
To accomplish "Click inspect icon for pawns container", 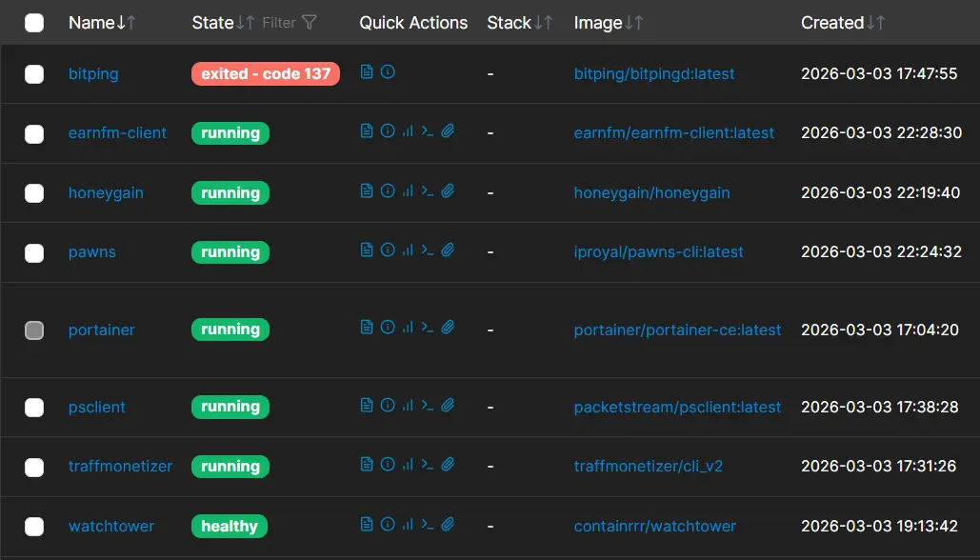I will coord(388,250).
